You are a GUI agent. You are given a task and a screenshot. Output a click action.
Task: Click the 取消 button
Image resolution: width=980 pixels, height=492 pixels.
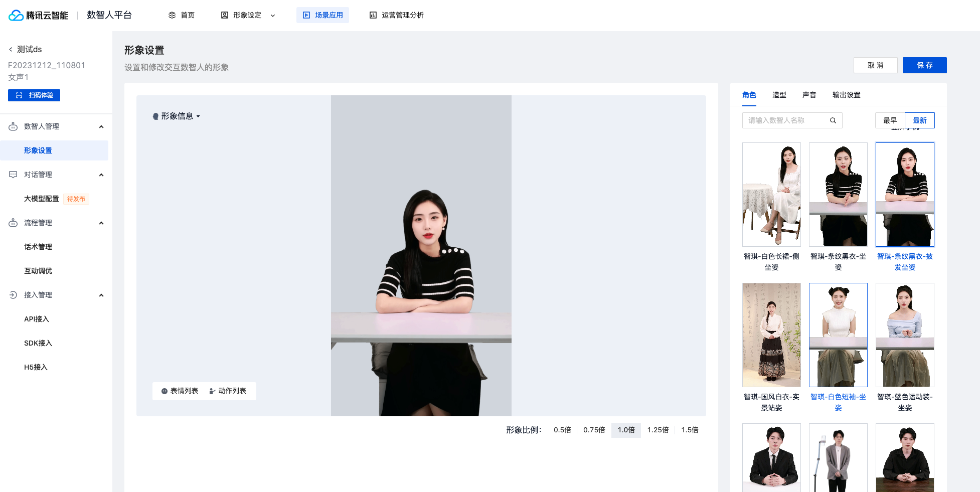pos(876,65)
